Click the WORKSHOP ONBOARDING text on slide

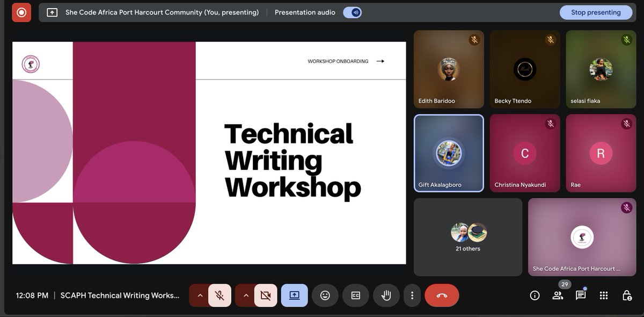pos(338,61)
